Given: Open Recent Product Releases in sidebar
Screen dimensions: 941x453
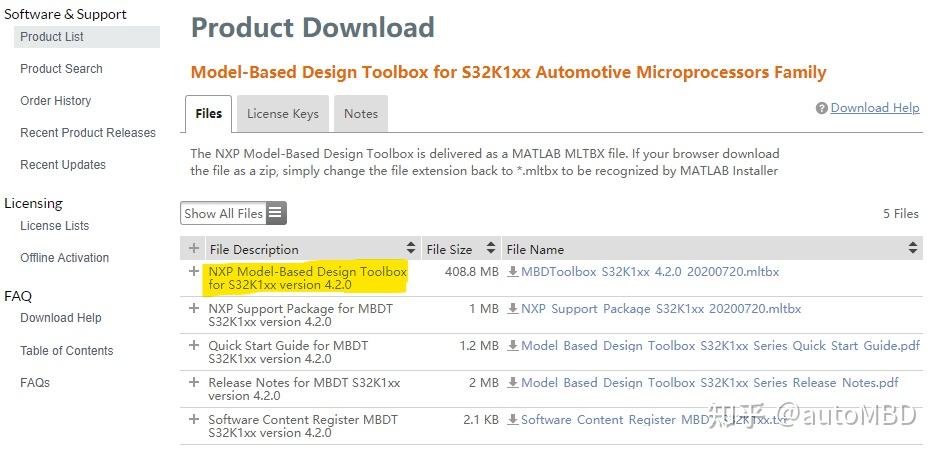Looking at the screenshot, I should 88,133.
